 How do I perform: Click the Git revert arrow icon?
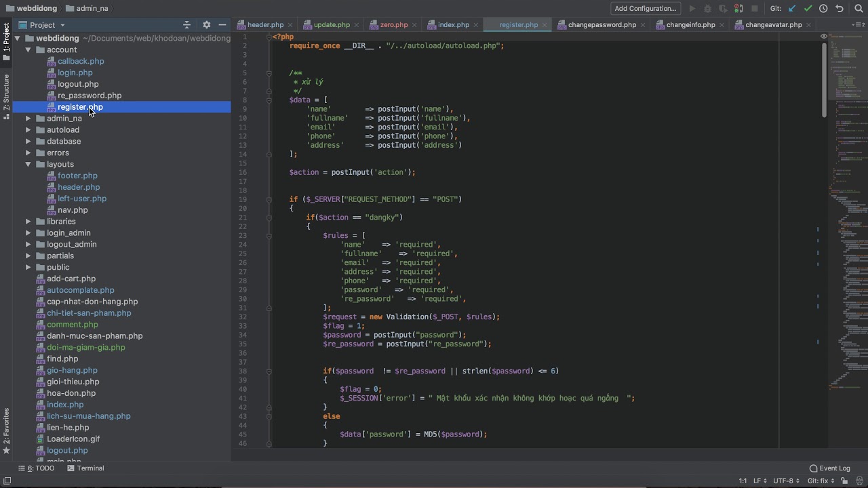[840, 9]
